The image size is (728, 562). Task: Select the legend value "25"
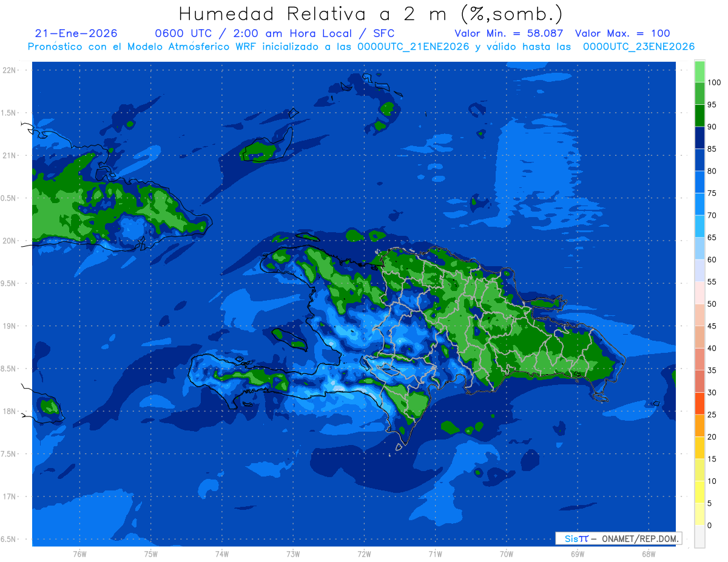click(712, 414)
